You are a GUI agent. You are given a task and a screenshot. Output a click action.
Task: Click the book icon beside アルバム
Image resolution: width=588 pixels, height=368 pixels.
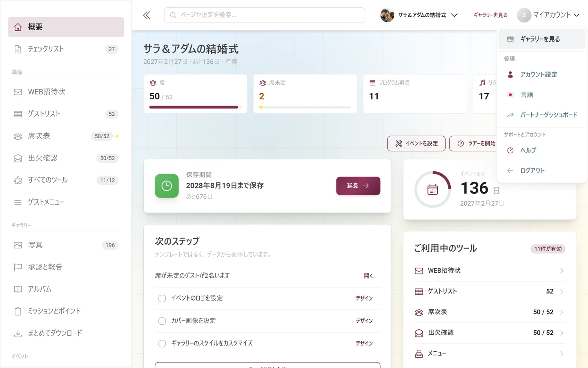[x=18, y=289]
